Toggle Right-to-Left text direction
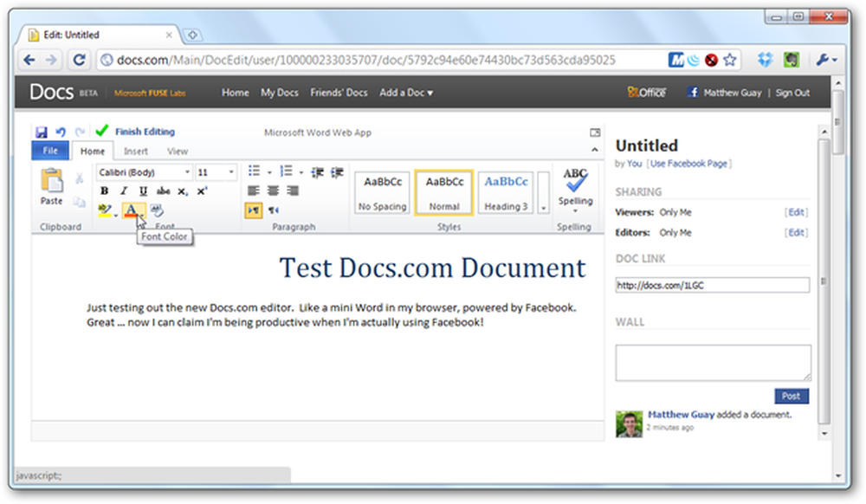Screen dimensions: 866x504 (x=274, y=210)
